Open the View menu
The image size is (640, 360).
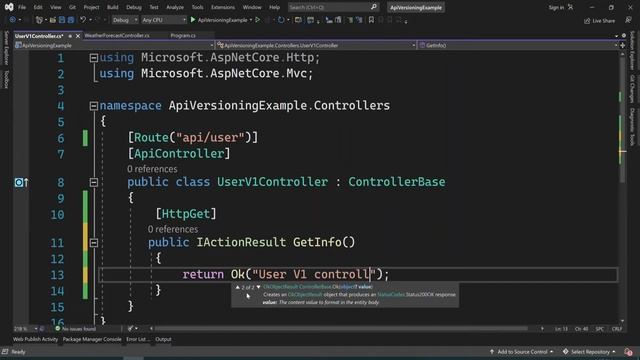point(56,7)
